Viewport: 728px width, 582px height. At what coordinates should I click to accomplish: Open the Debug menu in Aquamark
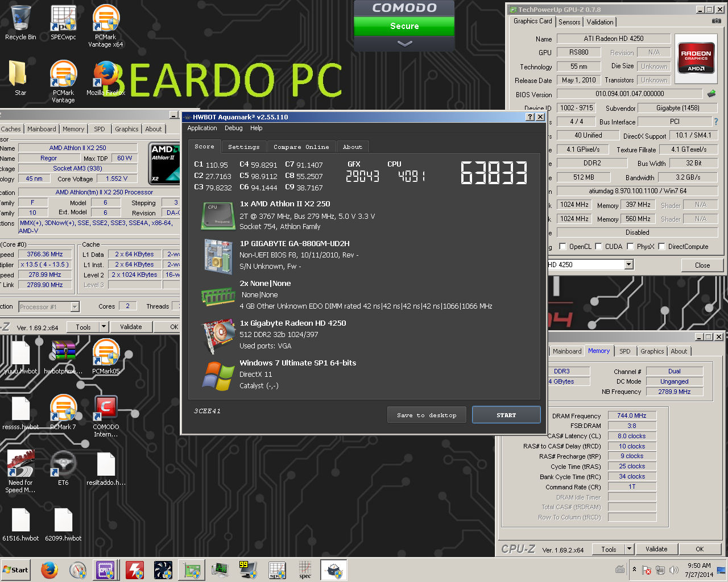click(x=233, y=128)
